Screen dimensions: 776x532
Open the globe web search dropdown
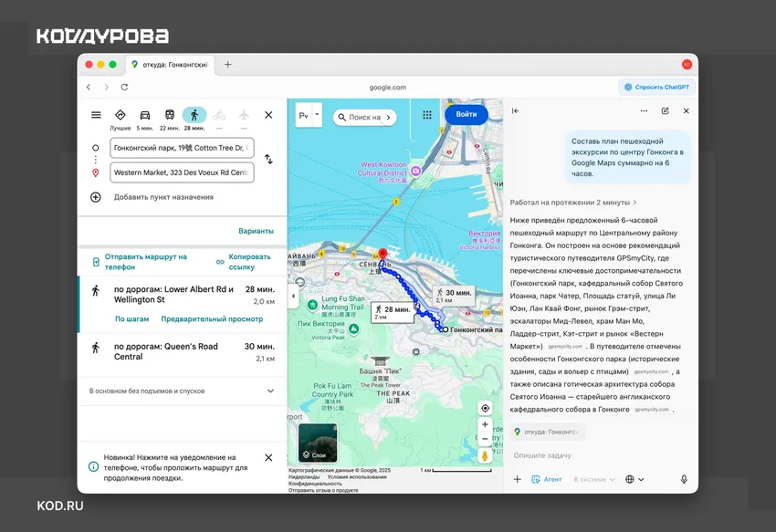click(x=634, y=479)
